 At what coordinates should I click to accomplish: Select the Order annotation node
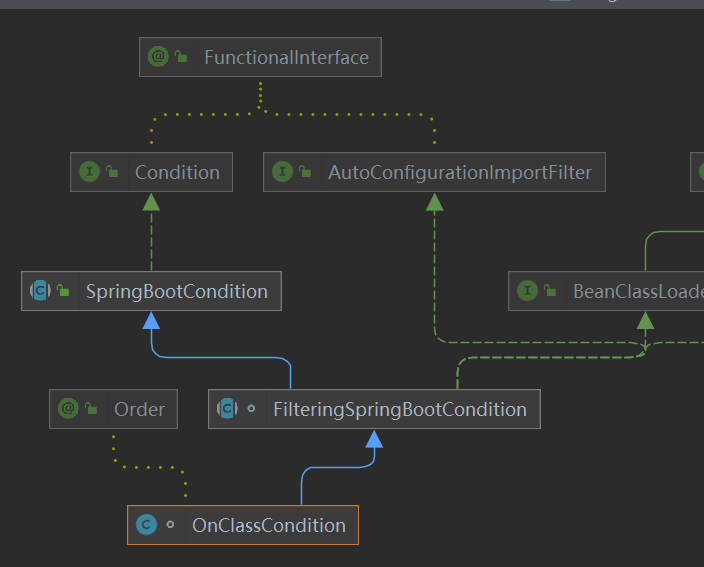[114, 409]
